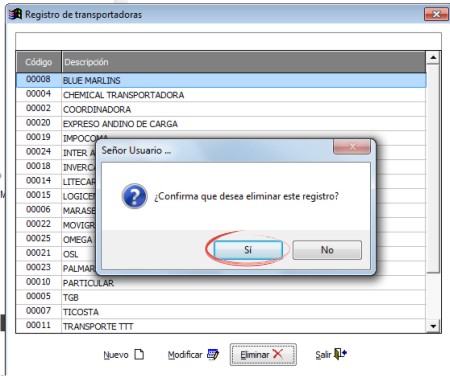This screenshot has width=450, height=376.
Task: Click the Eliminar button
Action: tap(263, 355)
